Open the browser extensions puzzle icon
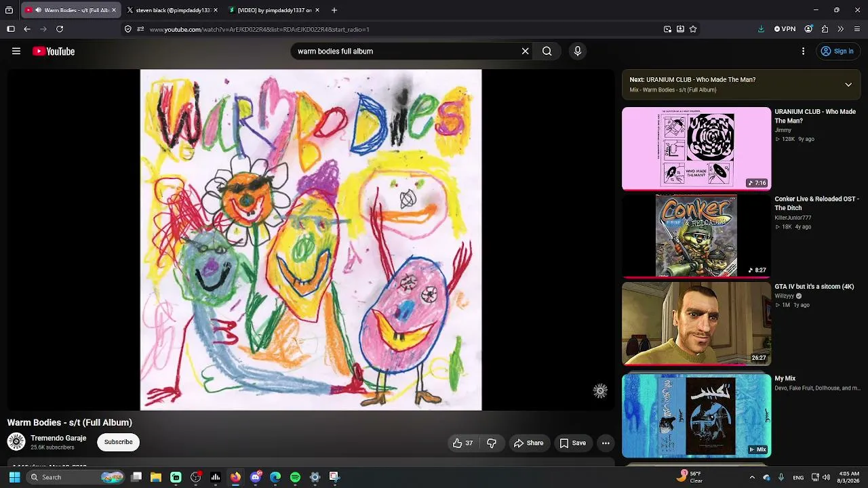868x488 pixels. (825, 29)
